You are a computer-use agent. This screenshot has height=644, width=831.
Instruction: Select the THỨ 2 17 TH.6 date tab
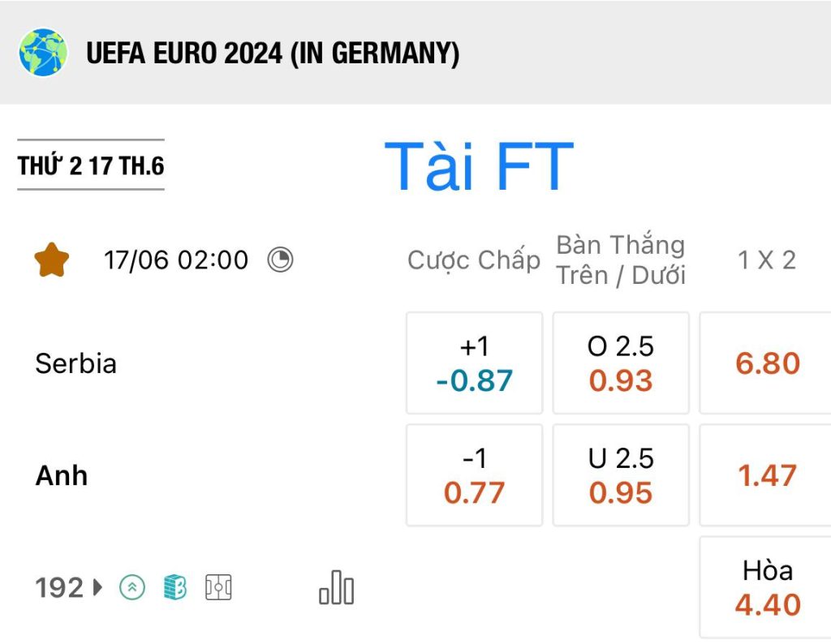tap(91, 165)
